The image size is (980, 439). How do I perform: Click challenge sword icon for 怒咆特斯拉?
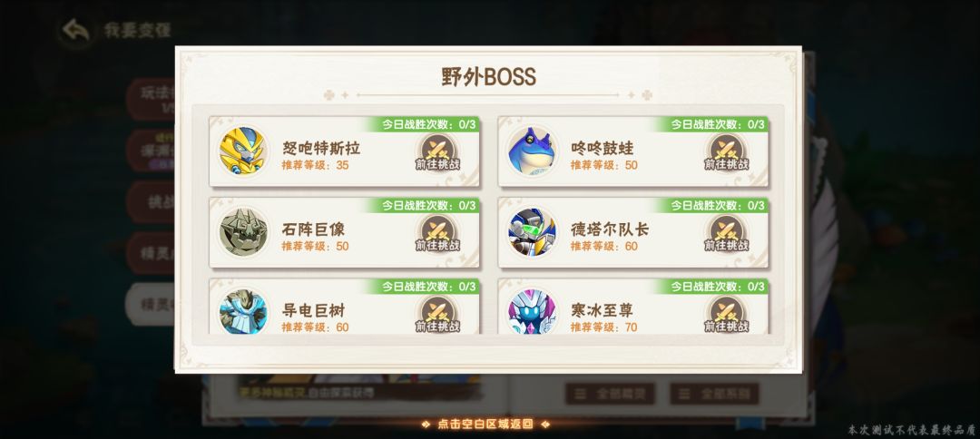click(x=437, y=151)
